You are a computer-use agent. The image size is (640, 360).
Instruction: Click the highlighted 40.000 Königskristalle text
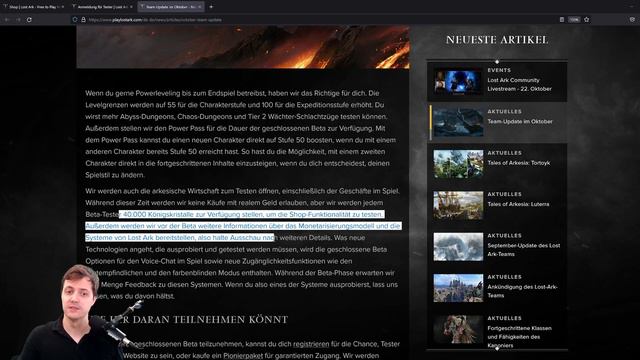click(x=253, y=214)
